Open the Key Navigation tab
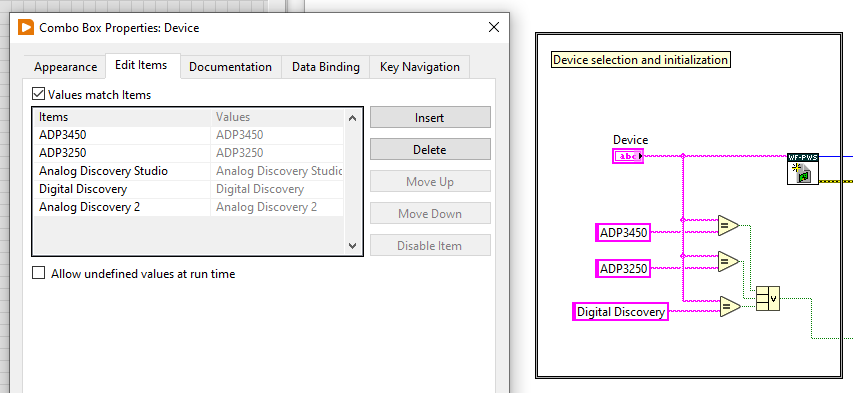The height and width of the screenshot is (393, 853). pos(419,67)
